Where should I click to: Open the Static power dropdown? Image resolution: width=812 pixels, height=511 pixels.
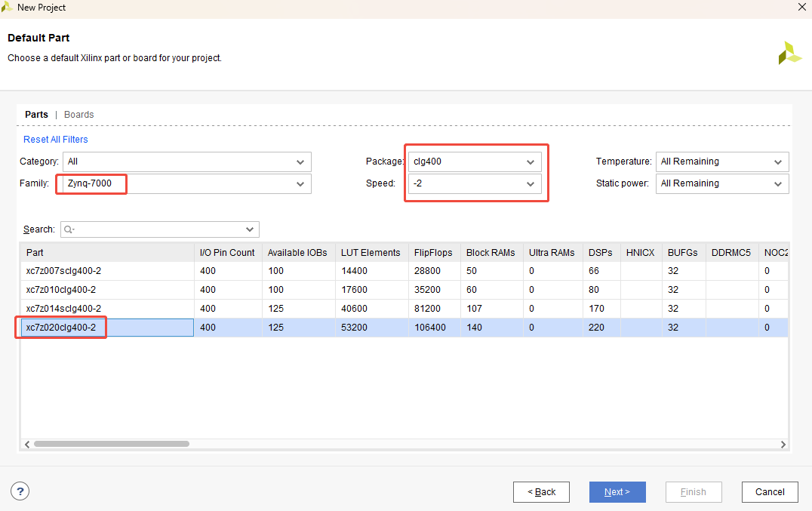tap(722, 184)
